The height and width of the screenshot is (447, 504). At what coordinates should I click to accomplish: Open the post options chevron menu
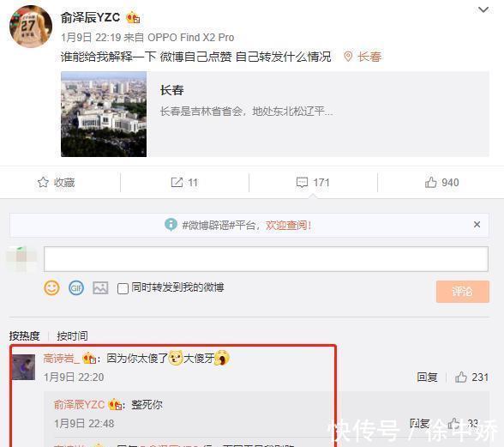click(x=483, y=10)
